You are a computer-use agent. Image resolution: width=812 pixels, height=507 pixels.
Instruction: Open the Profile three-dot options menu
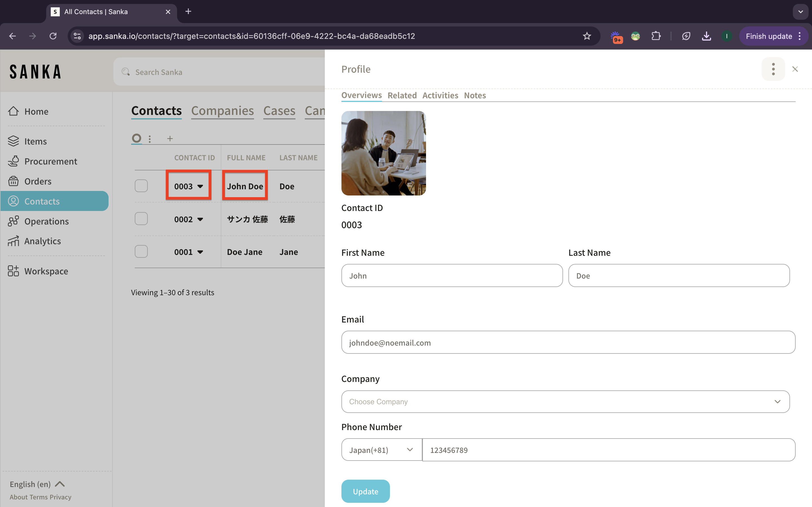pyautogui.click(x=773, y=69)
